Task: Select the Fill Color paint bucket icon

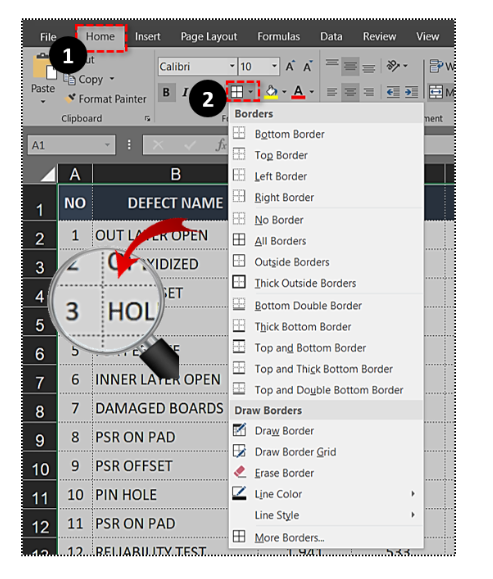Action: [271, 91]
